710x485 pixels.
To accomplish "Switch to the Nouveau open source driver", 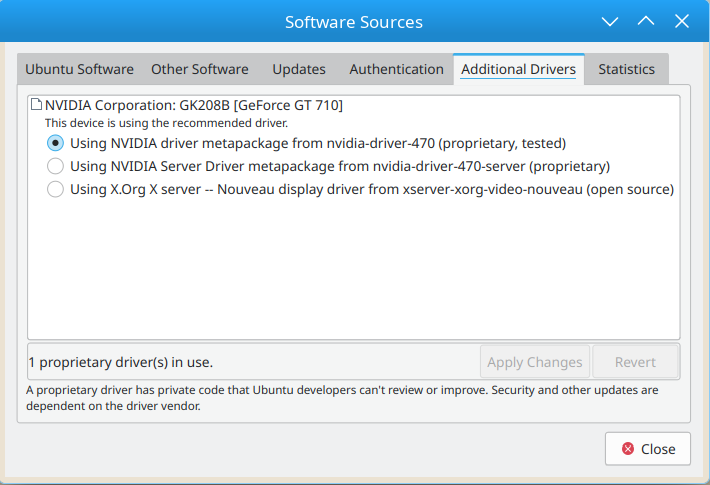I will coord(56,189).
